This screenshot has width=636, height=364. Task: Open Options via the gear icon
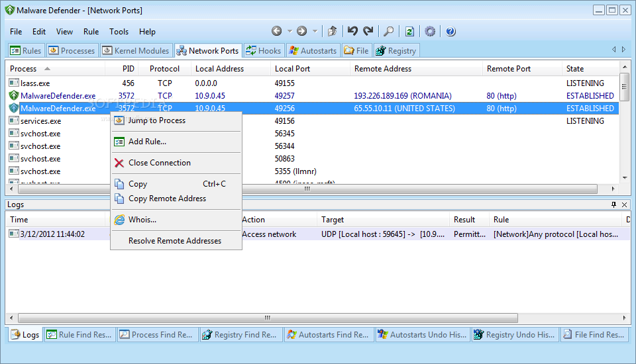click(430, 31)
